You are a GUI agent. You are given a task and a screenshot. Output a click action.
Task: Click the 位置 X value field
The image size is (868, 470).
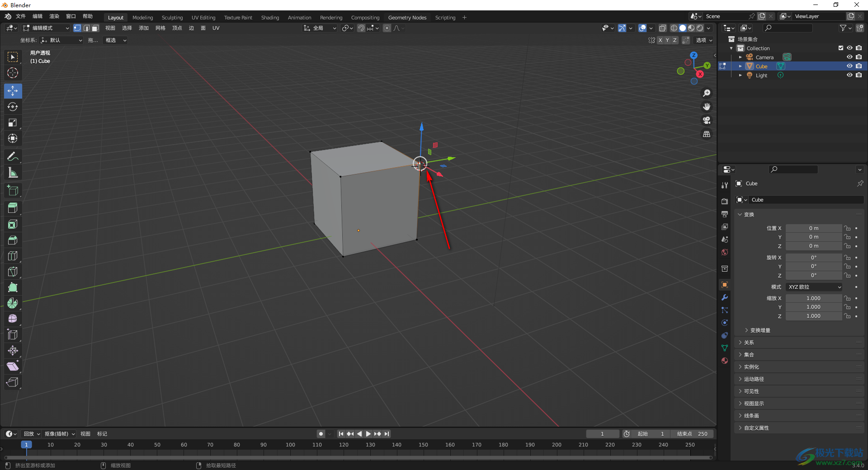(813, 228)
